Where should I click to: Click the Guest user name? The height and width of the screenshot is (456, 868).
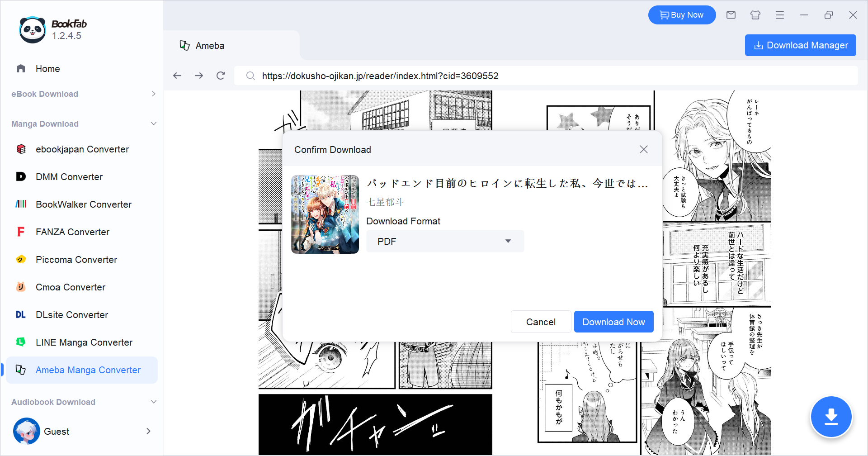[x=57, y=431]
